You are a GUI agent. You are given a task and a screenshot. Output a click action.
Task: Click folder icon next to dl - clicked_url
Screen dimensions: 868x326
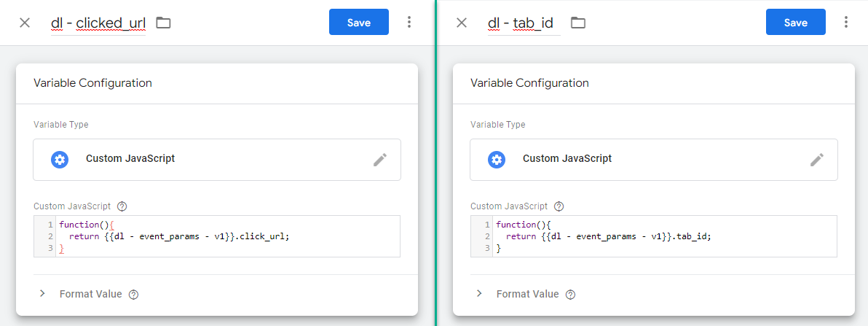[163, 23]
